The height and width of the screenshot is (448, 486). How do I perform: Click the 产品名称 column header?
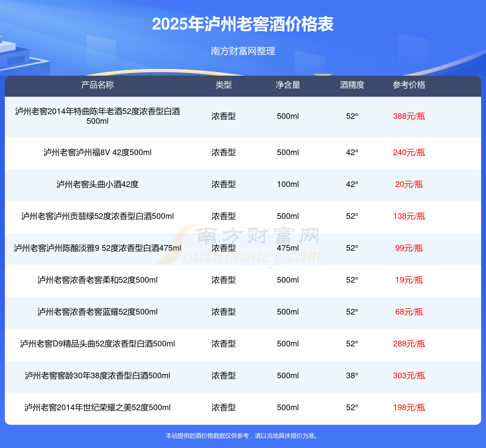click(97, 85)
